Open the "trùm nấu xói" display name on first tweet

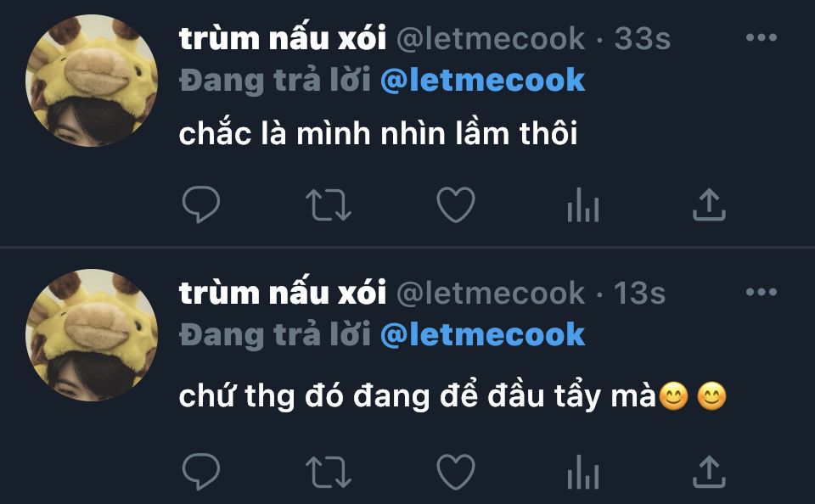283,38
